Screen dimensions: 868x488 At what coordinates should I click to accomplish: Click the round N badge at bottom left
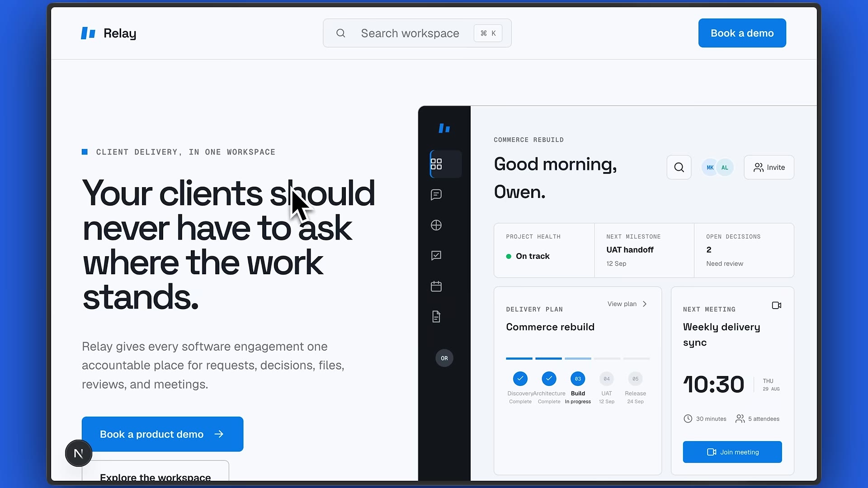click(x=79, y=453)
